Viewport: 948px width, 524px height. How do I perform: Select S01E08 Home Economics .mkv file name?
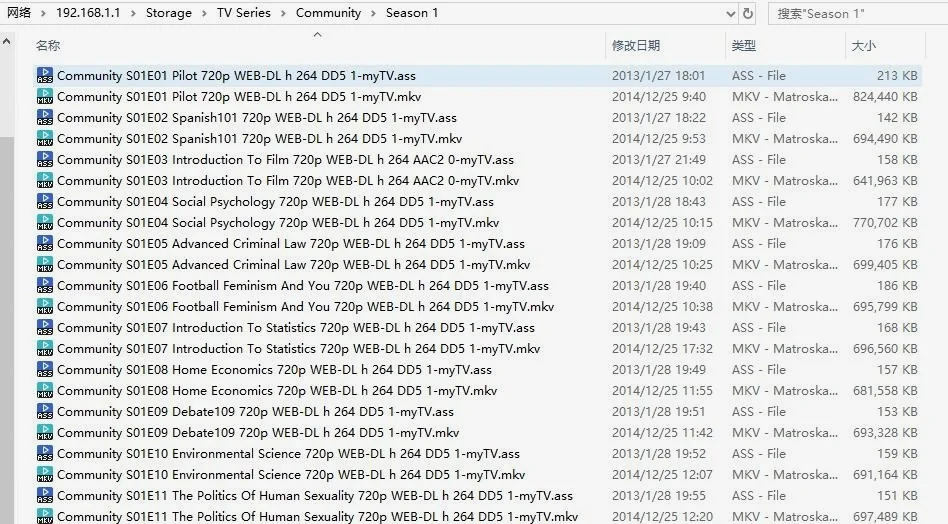click(x=277, y=390)
